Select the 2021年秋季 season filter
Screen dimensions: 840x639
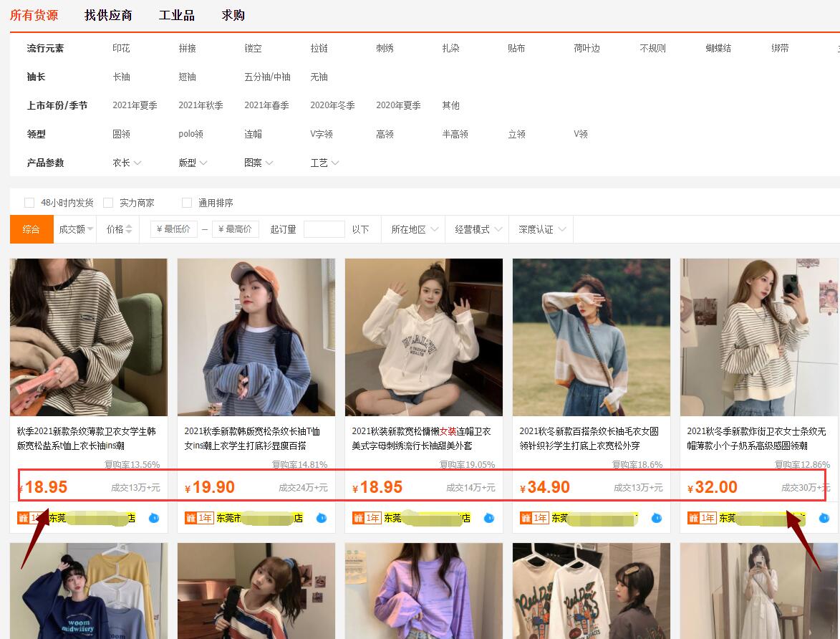pyautogui.click(x=201, y=105)
